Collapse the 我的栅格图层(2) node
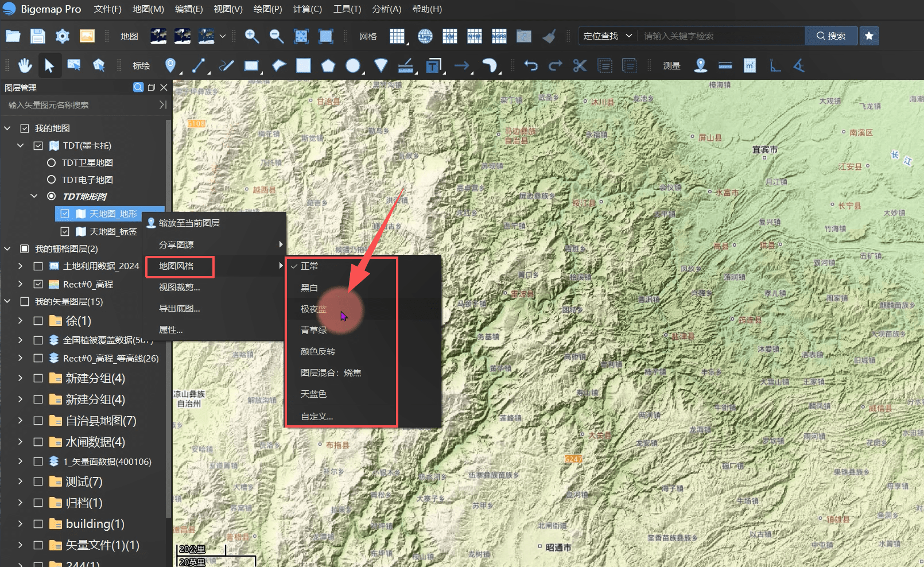This screenshot has width=924, height=567. [7, 248]
